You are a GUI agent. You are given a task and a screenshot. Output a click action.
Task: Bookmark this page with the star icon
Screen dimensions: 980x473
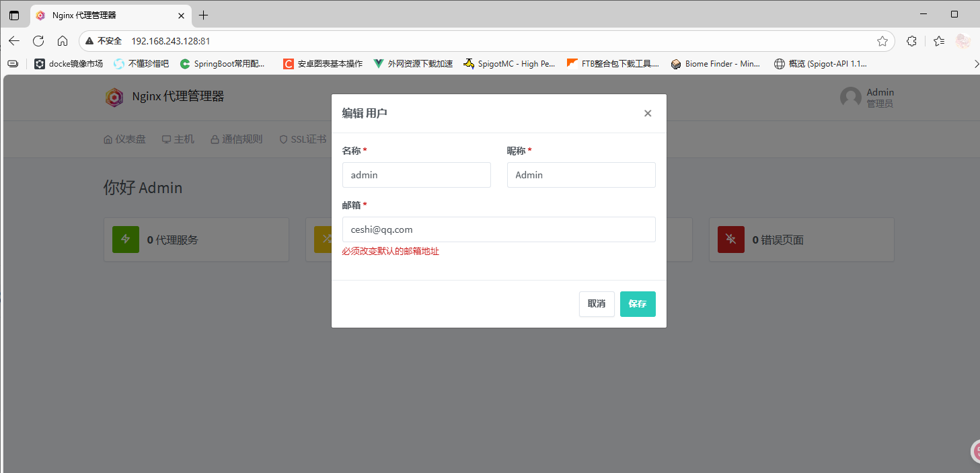click(882, 41)
